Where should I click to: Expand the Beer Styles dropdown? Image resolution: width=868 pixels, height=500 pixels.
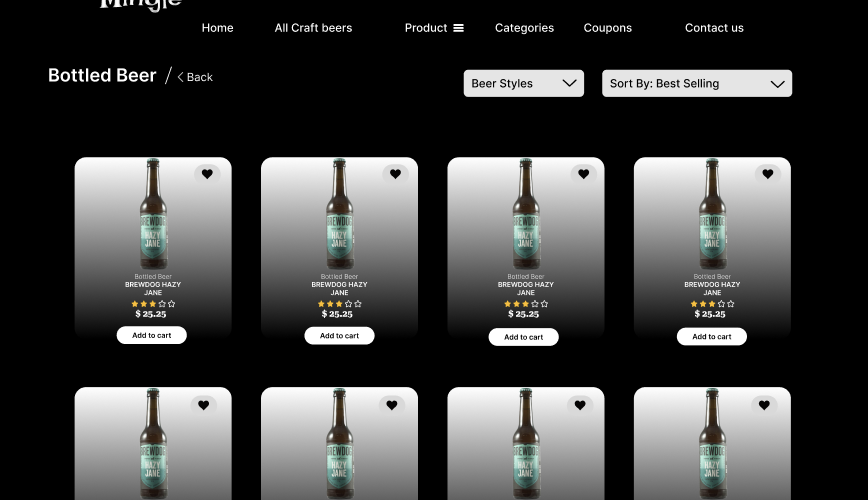(524, 83)
